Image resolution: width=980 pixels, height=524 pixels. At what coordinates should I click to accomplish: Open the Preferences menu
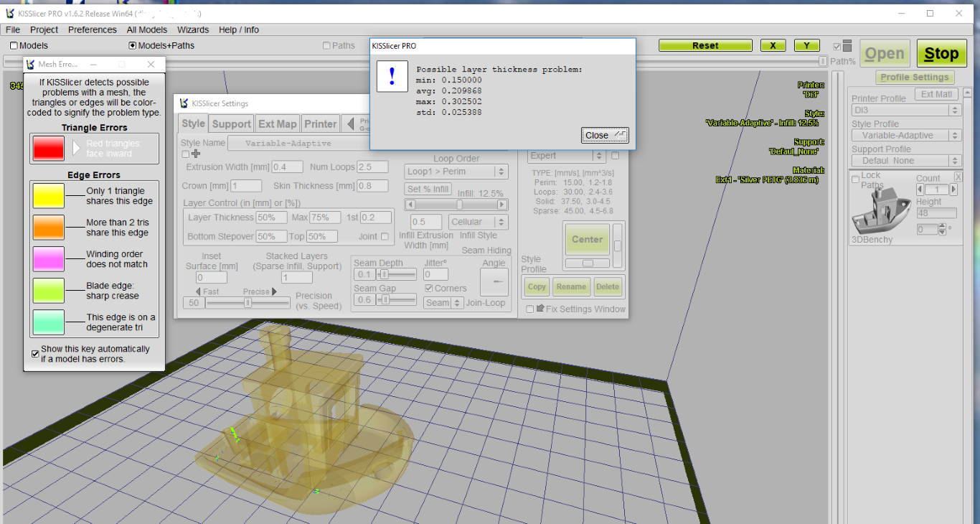click(93, 29)
